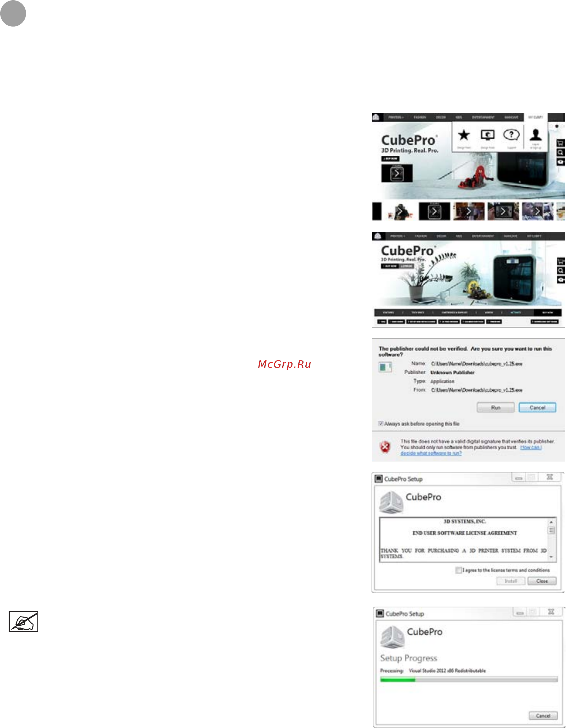Click Cubify logo on the ACTIVATE bar page

(377, 236)
